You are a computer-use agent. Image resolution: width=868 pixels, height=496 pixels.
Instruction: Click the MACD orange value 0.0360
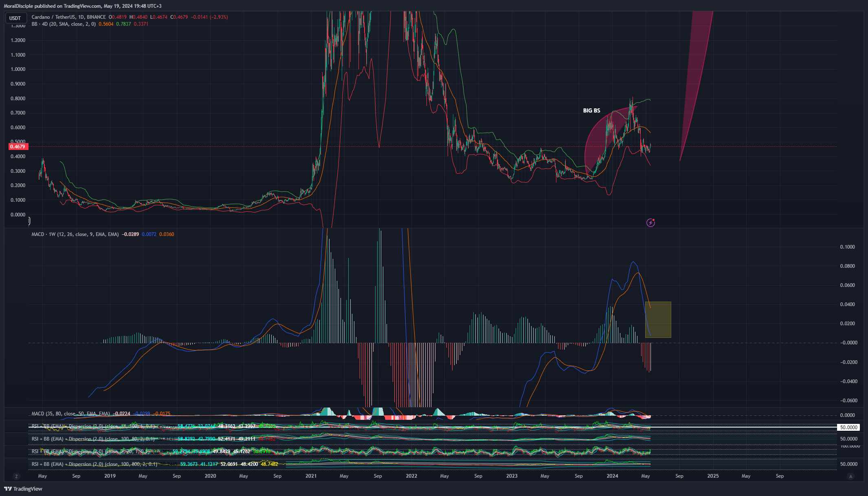pyautogui.click(x=167, y=234)
